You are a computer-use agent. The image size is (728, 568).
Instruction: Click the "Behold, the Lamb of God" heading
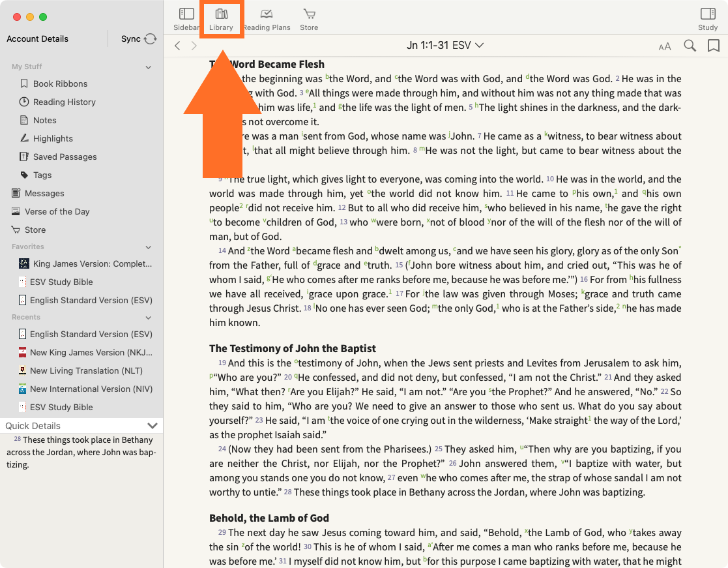(x=269, y=518)
